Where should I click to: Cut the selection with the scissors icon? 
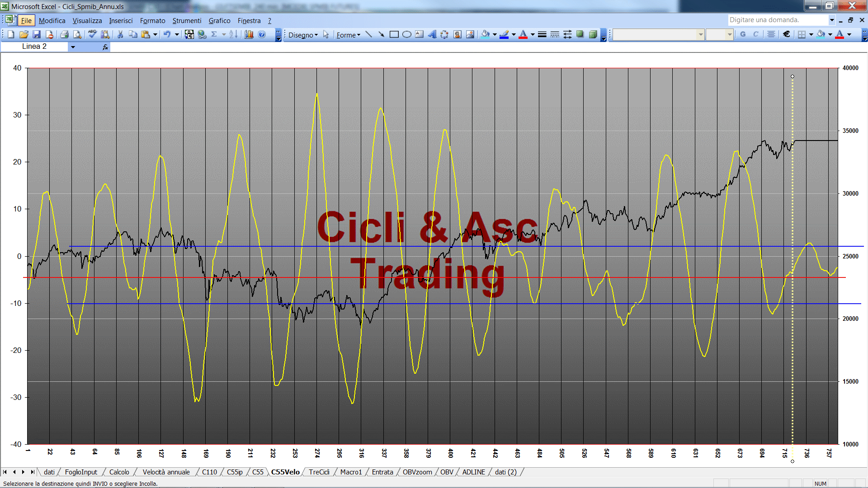point(120,34)
